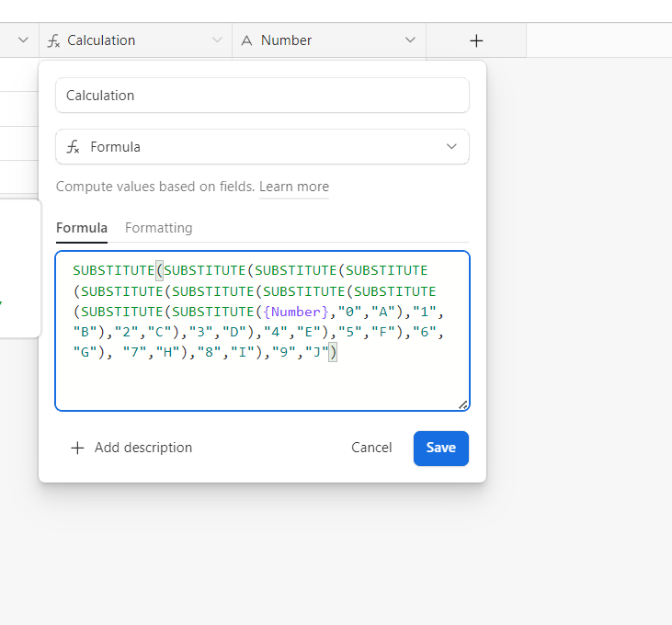This screenshot has height=625, width=672.
Task: Save the formula field
Action: tap(441, 449)
